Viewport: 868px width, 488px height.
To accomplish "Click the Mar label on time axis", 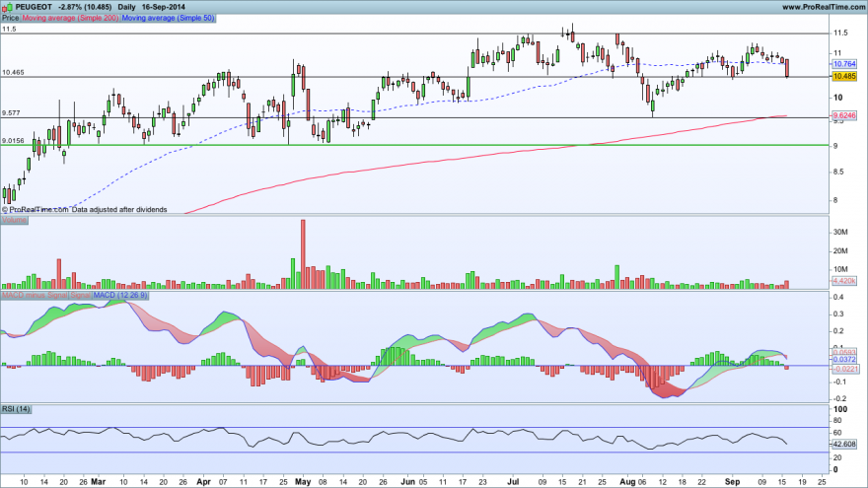I will (98, 482).
